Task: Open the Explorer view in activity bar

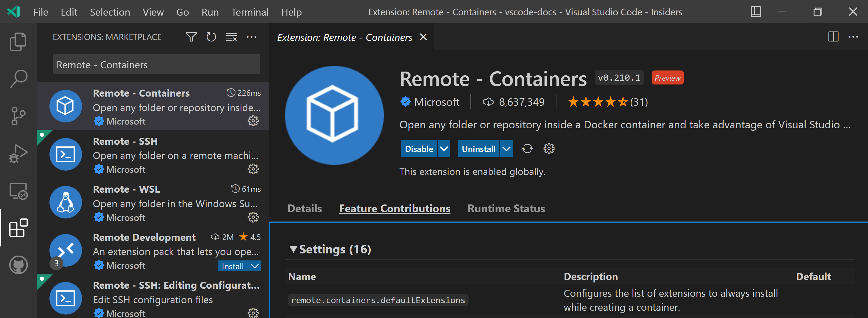Action: 18,41
